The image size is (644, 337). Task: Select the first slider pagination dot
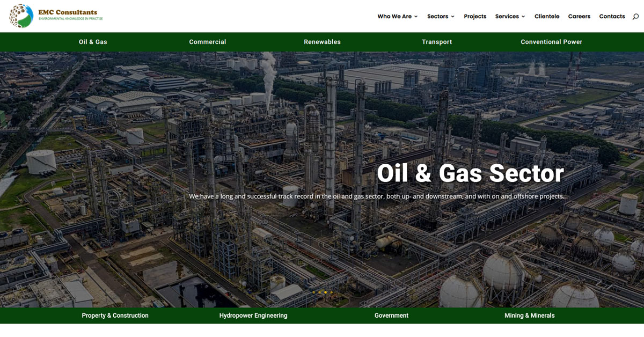click(x=314, y=292)
